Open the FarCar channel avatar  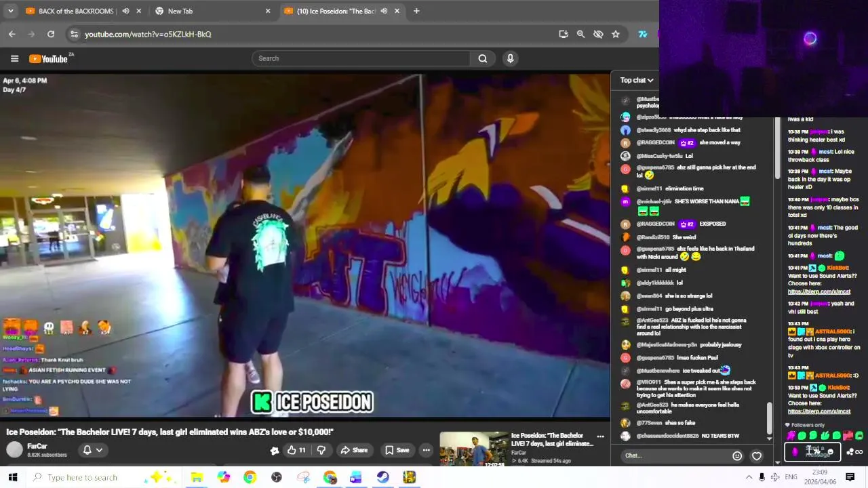tap(14, 450)
